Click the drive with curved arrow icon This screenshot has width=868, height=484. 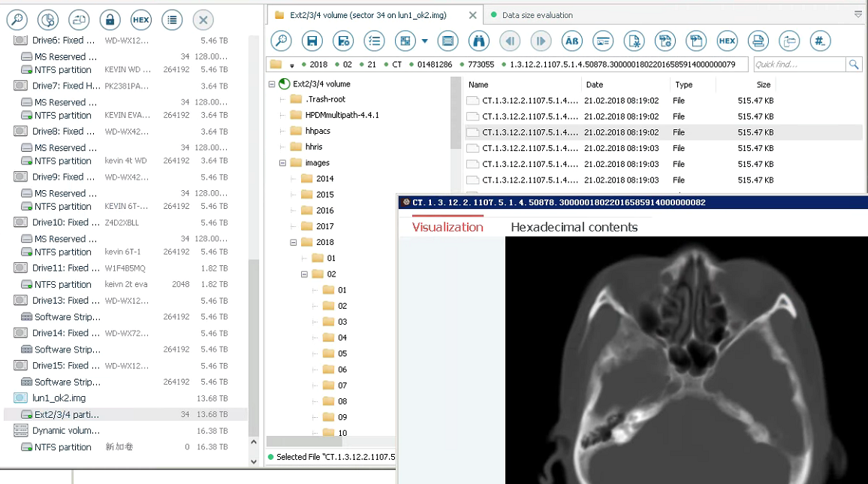coord(789,41)
